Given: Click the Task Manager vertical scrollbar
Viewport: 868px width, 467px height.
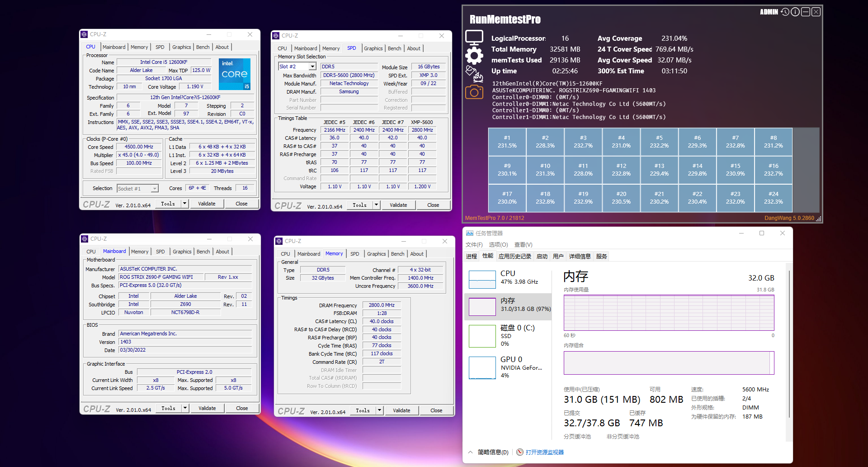Looking at the screenshot, I should [789, 344].
